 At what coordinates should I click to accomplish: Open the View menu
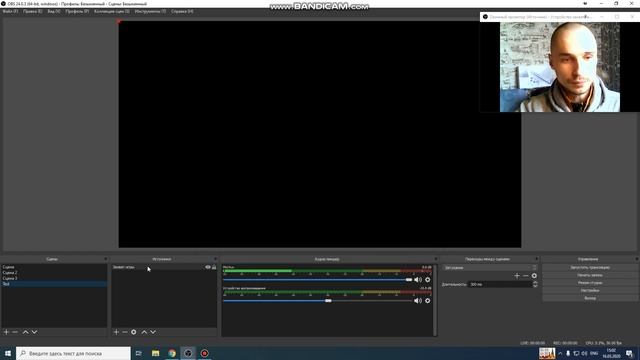(53, 11)
